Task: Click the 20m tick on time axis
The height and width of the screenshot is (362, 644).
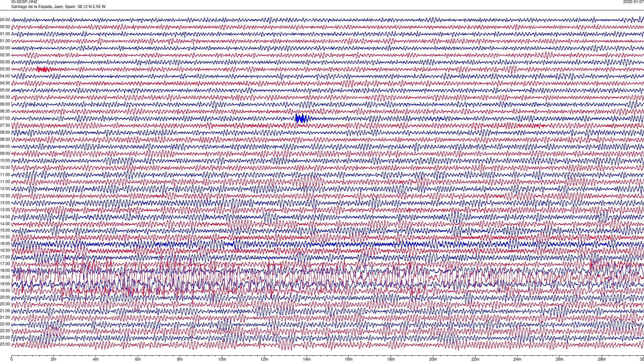Action: [x=433, y=359]
